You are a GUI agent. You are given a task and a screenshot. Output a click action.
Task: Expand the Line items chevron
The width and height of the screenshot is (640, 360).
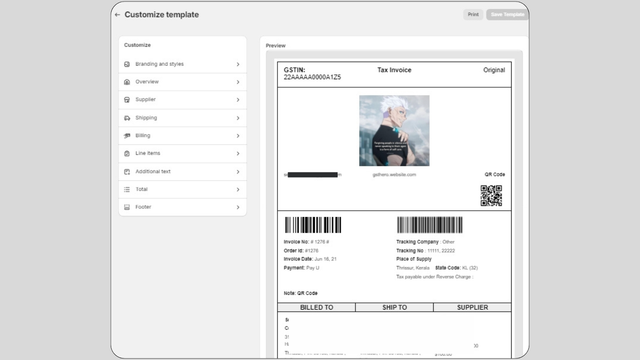pos(238,154)
